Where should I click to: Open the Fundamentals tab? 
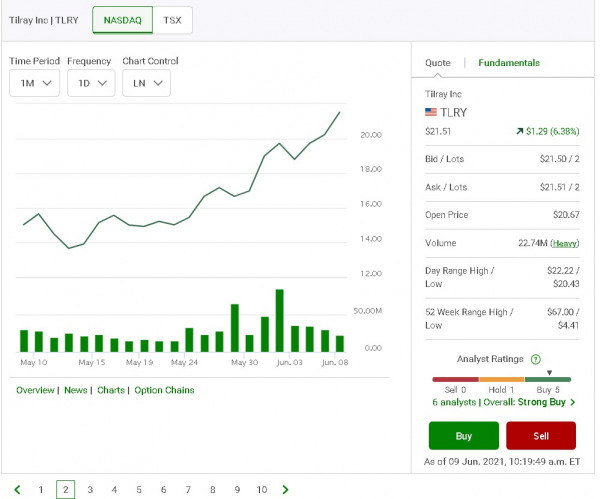pyautogui.click(x=509, y=63)
